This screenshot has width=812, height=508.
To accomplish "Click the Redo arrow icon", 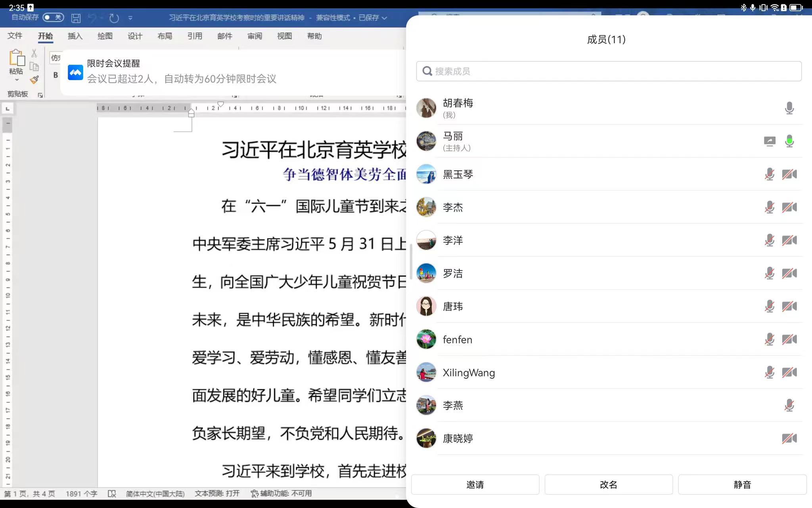I will 114,18.
